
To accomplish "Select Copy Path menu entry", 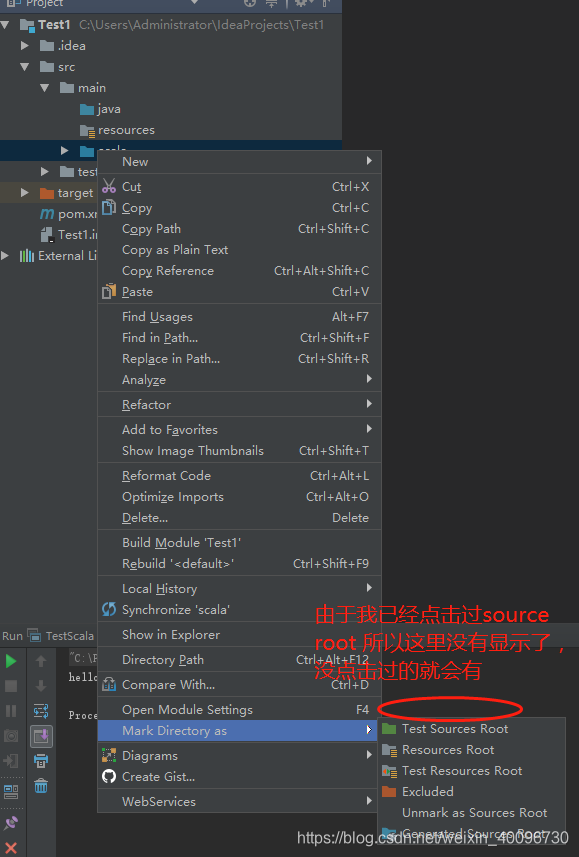I will (239, 228).
